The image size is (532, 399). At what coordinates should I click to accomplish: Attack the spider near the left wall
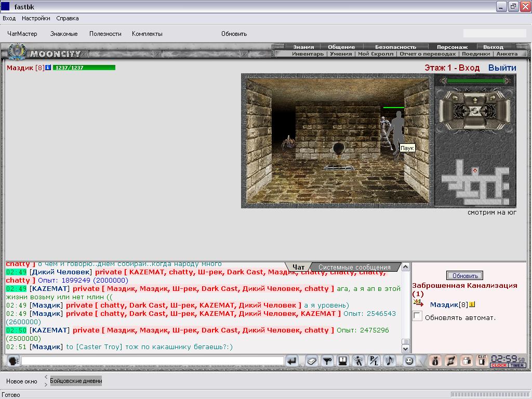click(288, 142)
